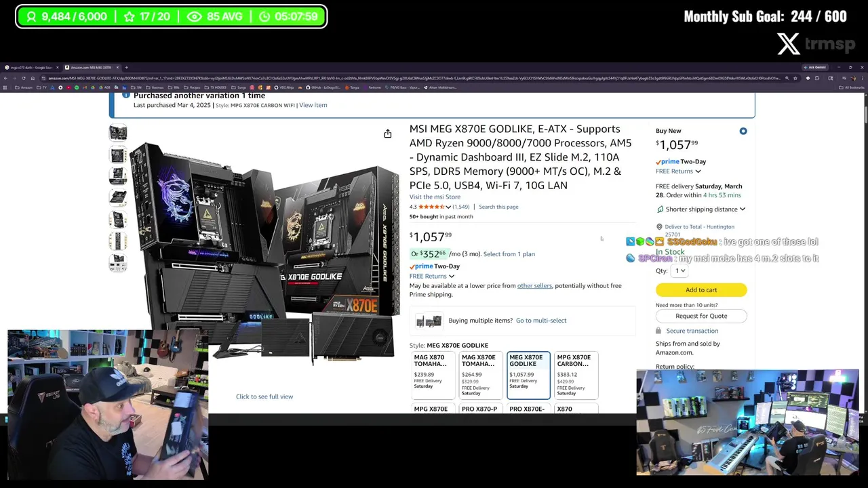Open the GitHub bookmark
The height and width of the screenshot is (488, 868).
tap(324, 87)
